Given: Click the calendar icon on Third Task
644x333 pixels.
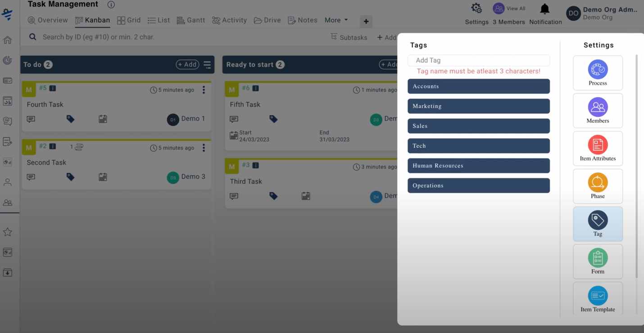Looking at the screenshot, I should (306, 196).
